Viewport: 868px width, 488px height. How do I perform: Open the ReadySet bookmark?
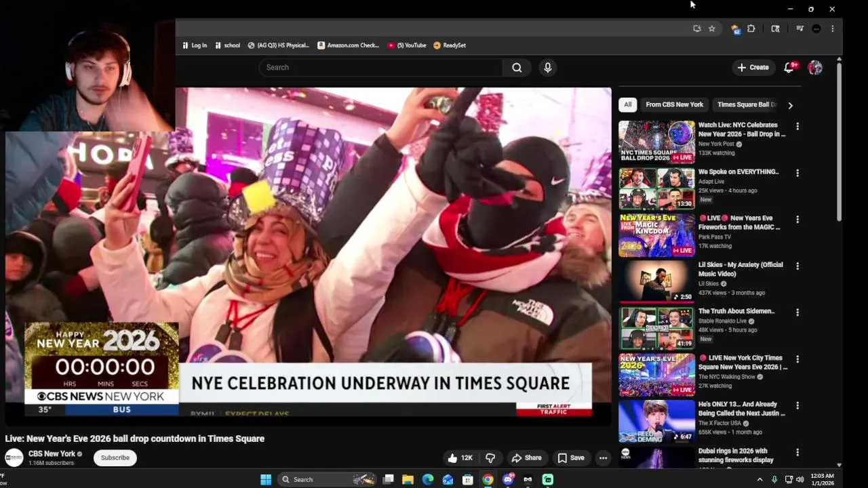point(450,45)
